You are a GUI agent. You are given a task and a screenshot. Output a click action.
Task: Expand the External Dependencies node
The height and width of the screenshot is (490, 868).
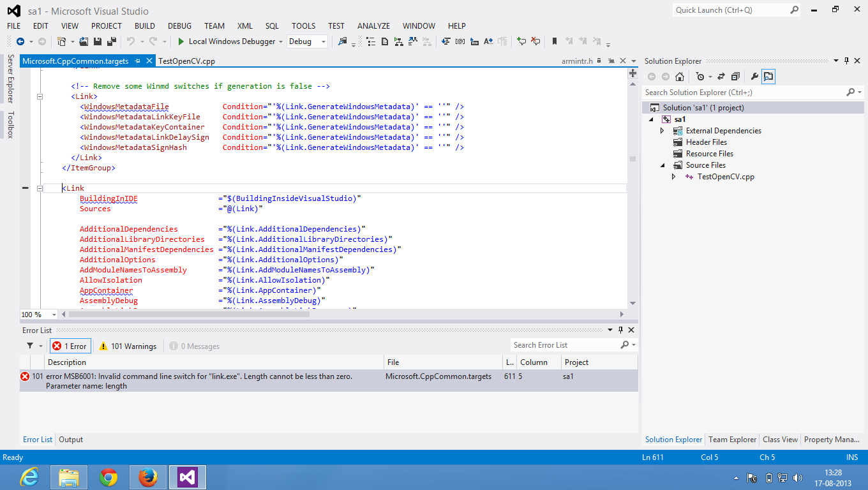[x=662, y=131]
